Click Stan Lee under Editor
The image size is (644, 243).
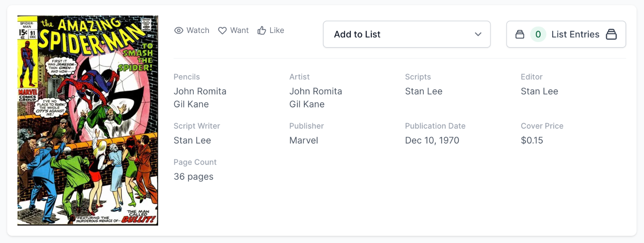539,91
